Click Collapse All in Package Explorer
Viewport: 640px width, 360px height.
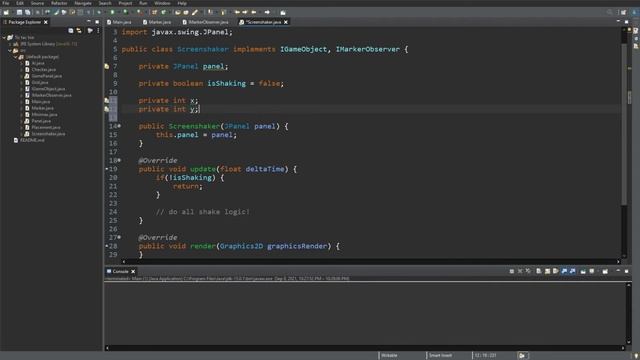tap(71, 31)
